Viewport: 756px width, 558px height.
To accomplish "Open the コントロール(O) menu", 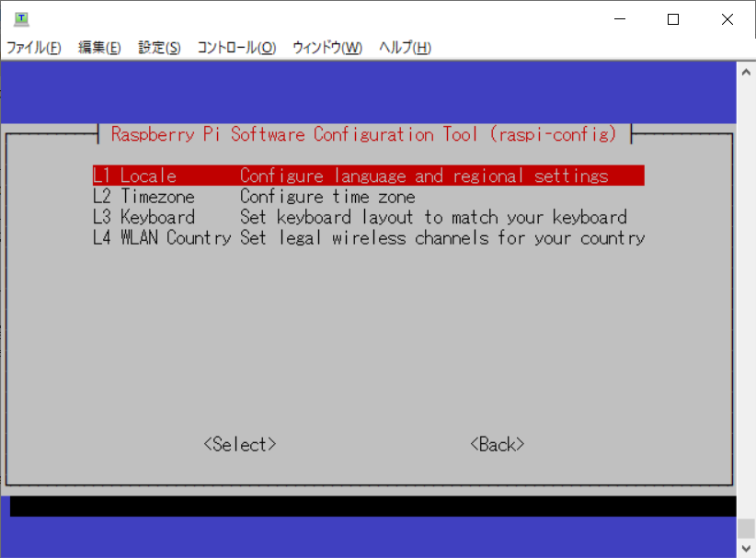I will click(x=236, y=48).
